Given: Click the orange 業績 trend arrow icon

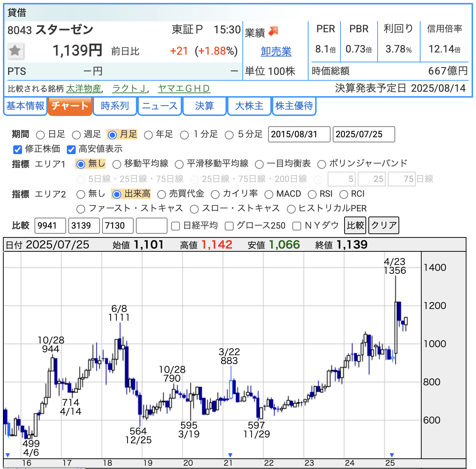Looking at the screenshot, I should point(273,32).
